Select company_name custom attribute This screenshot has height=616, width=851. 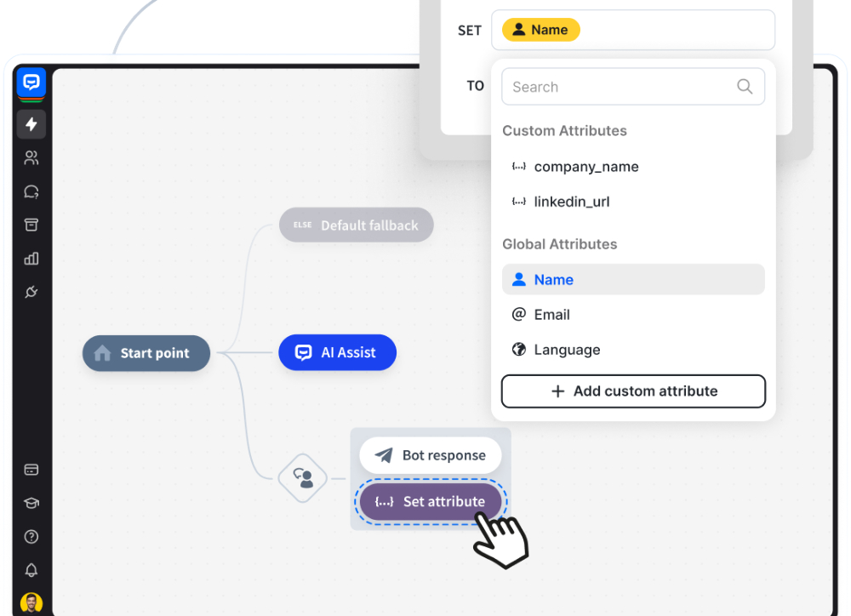[x=585, y=167]
